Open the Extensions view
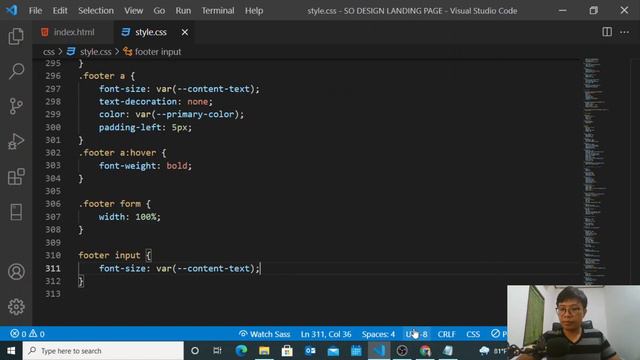The image size is (640, 360). (16, 177)
